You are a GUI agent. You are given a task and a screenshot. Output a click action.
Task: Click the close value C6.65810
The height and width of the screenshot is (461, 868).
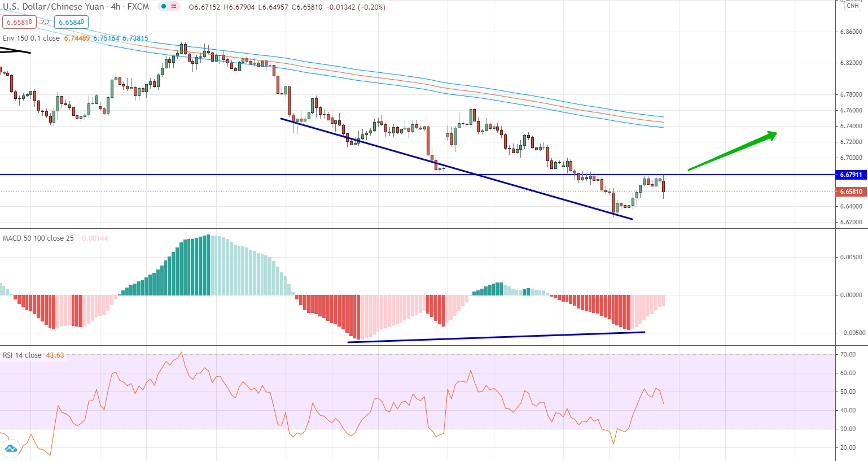[308, 7]
